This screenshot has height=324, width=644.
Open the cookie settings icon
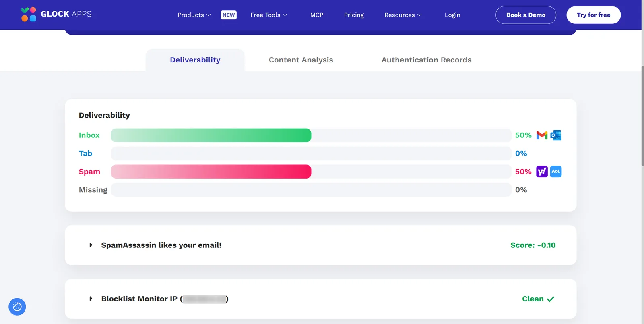point(17,307)
